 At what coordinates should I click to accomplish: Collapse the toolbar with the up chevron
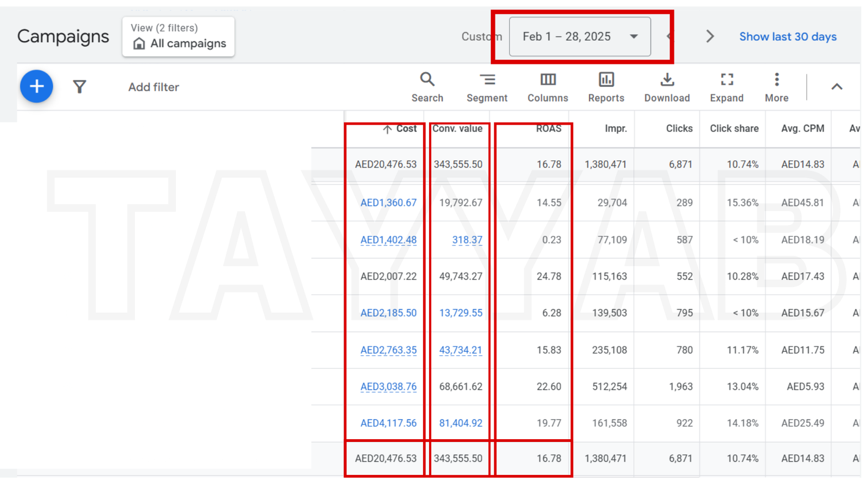click(837, 87)
